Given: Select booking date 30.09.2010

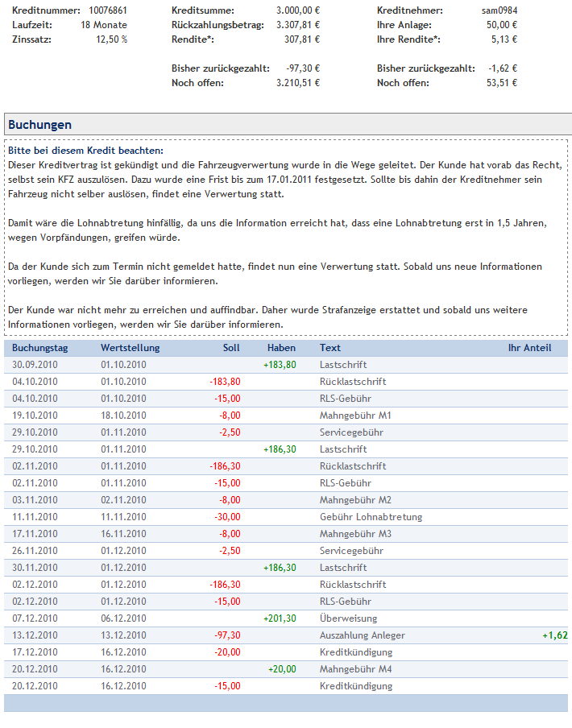Looking at the screenshot, I should coord(35,365).
